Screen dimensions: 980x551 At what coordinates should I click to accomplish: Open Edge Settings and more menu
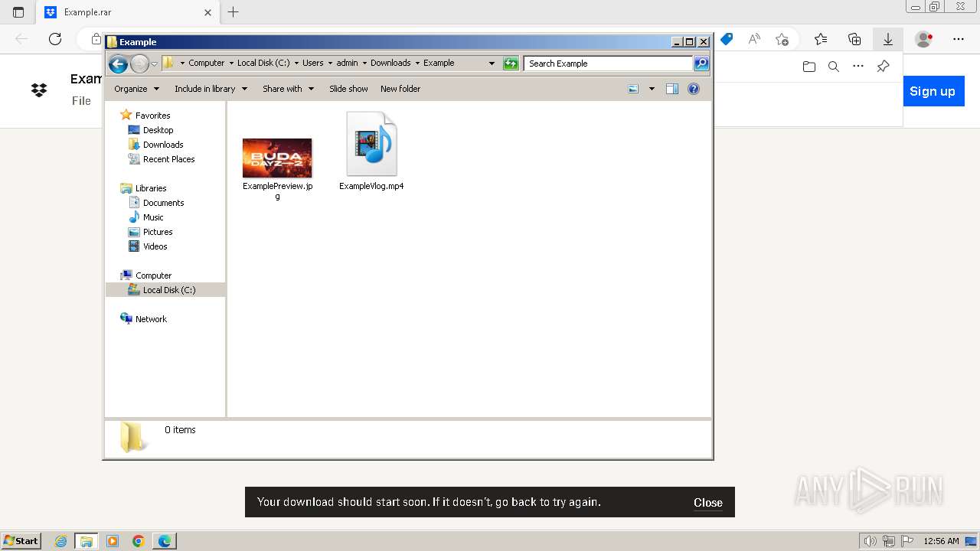[x=959, y=39]
